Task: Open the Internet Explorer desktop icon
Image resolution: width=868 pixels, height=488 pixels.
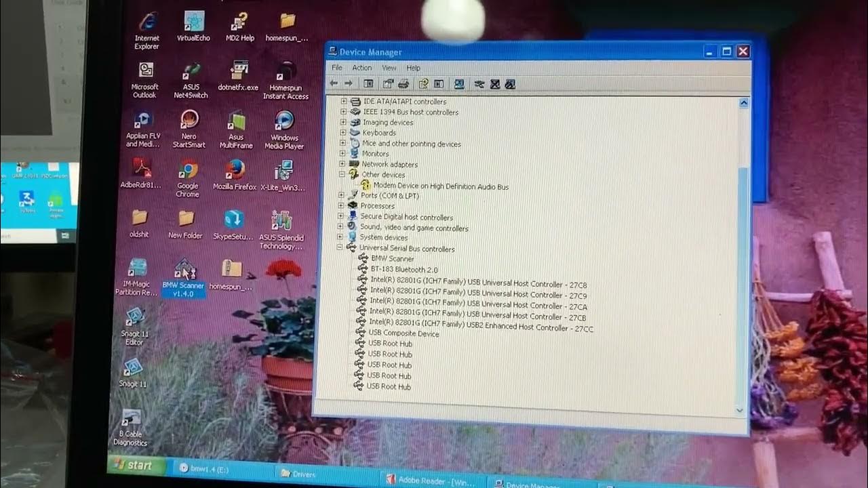Action: (x=146, y=32)
